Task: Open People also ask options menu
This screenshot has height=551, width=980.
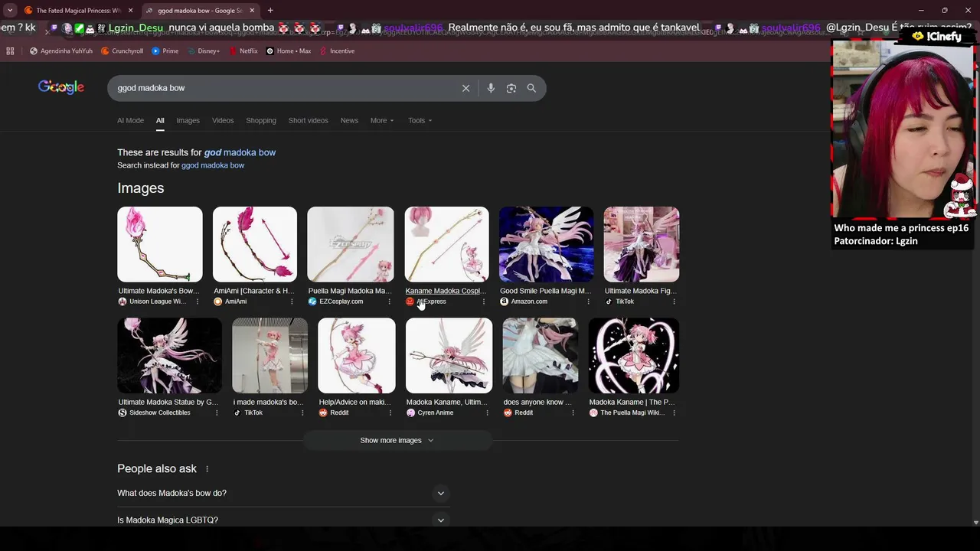Action: pos(207,469)
